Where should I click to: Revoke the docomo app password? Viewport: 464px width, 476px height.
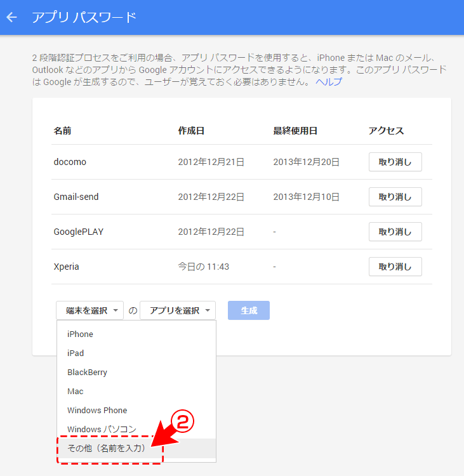click(x=395, y=162)
